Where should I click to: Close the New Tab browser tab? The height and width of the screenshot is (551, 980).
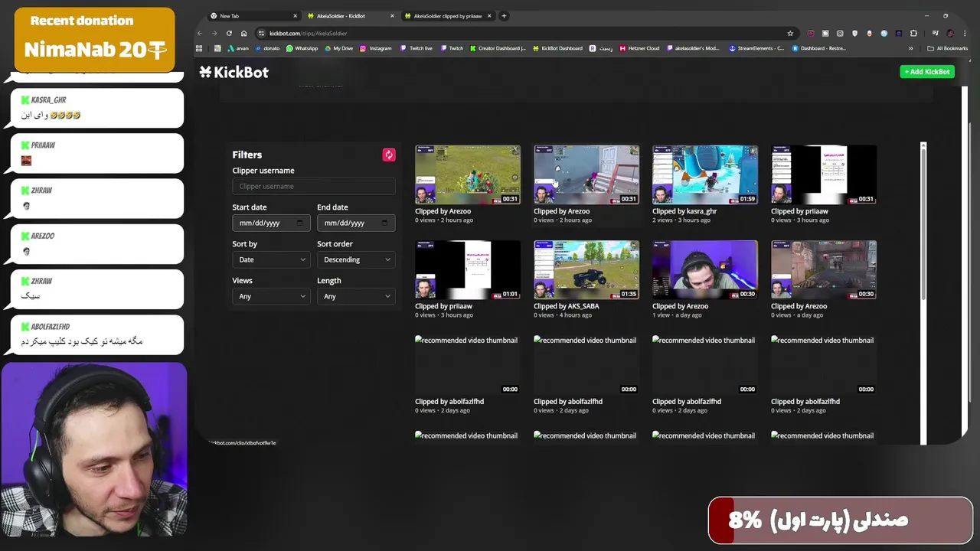296,15
